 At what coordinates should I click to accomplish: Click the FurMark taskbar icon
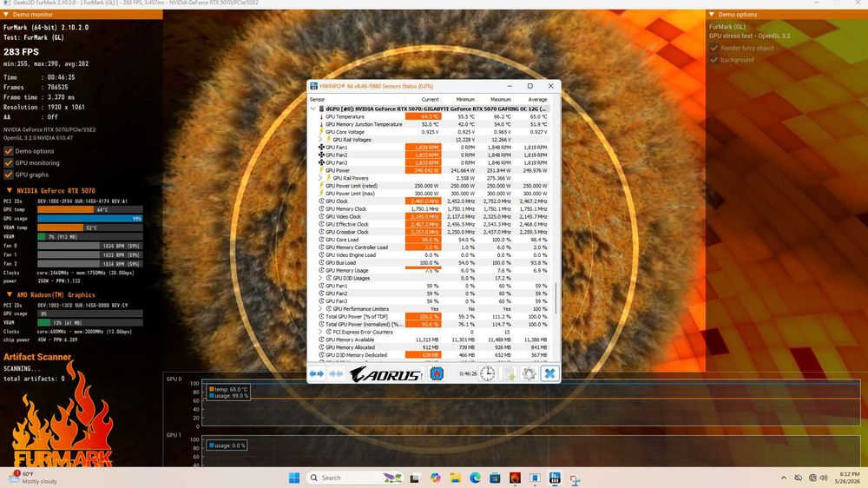[515, 478]
